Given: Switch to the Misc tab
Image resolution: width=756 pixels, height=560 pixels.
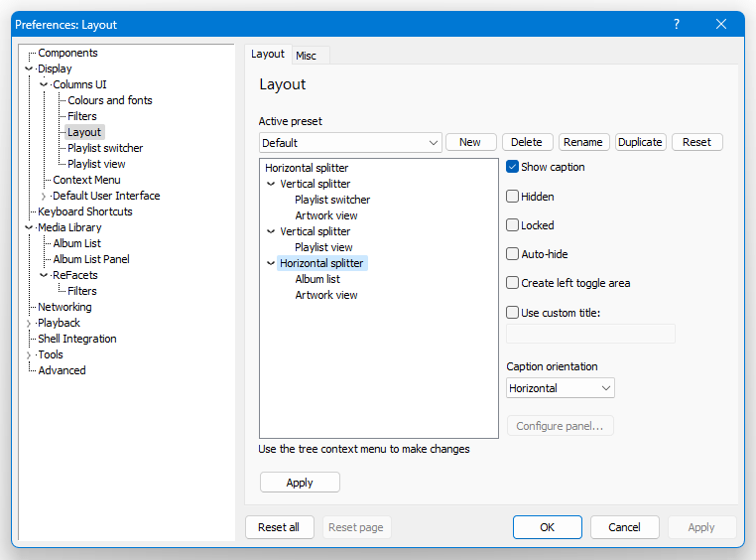Looking at the screenshot, I should click(306, 56).
